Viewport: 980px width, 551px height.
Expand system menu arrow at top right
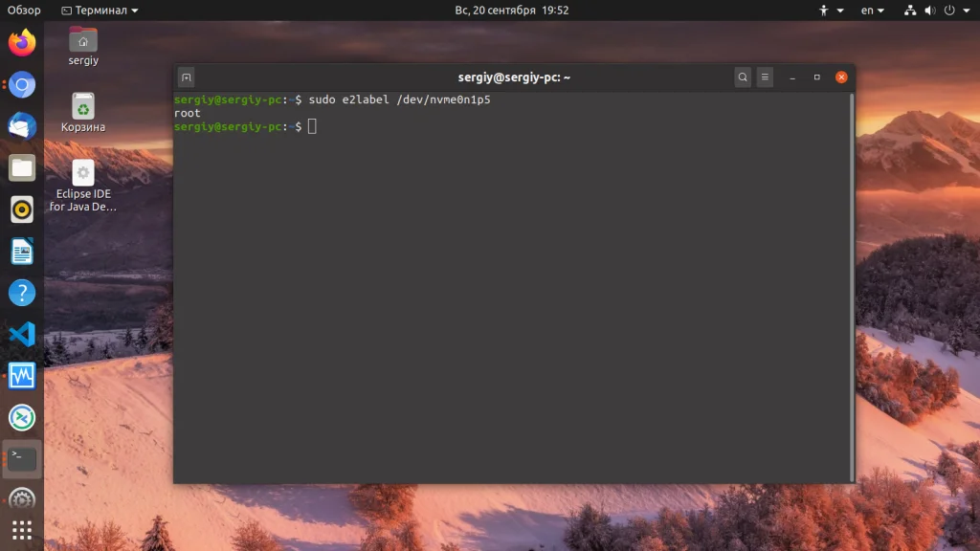pyautogui.click(x=967, y=10)
